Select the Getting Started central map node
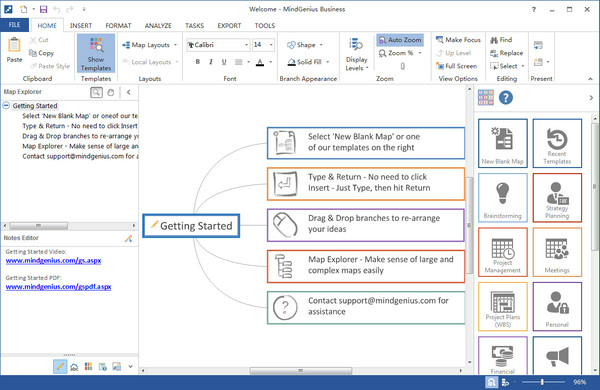600x390 pixels. coord(191,226)
